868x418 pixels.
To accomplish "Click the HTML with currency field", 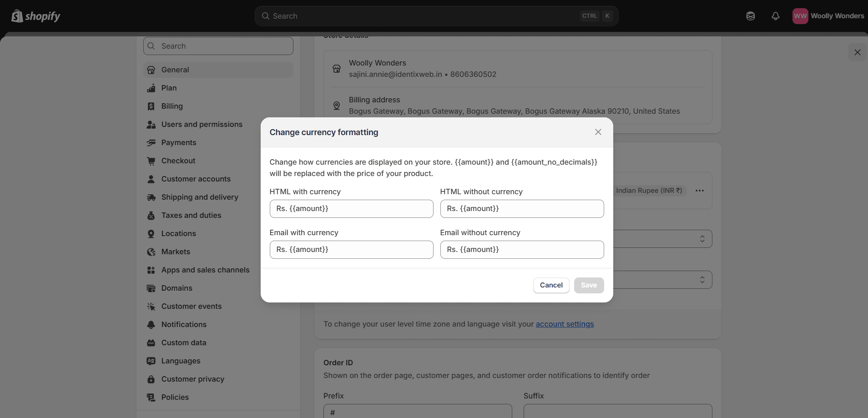I will point(351,209).
